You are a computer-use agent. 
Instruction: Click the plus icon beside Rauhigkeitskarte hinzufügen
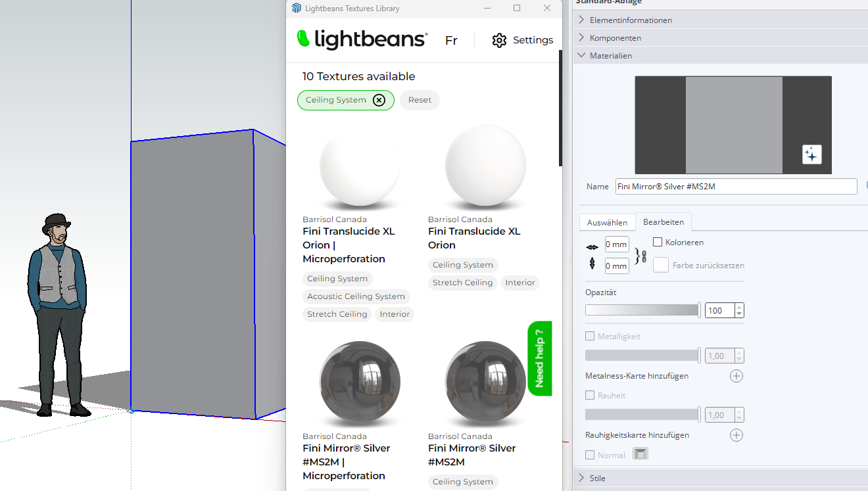pos(736,435)
